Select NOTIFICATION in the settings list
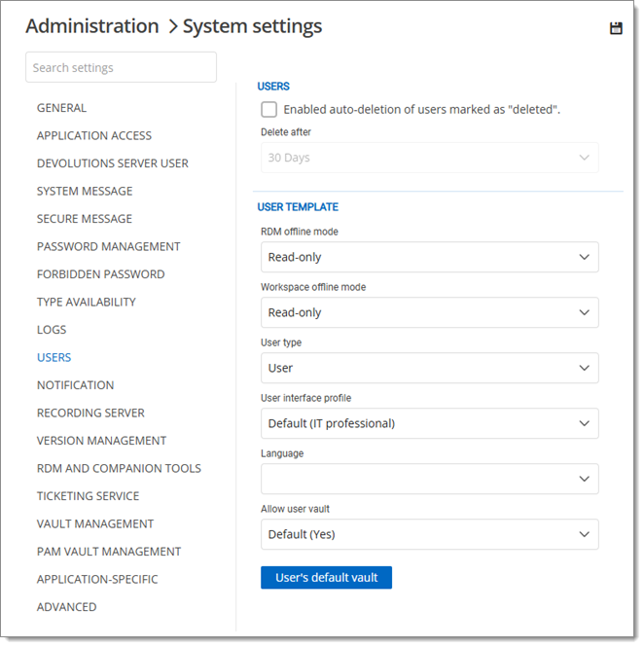The height and width of the screenshot is (647, 644). [75, 385]
